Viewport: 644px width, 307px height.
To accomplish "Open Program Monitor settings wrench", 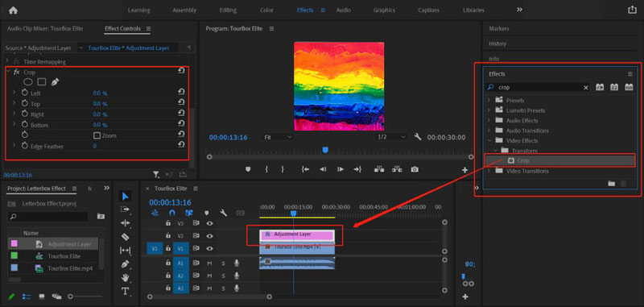I will pos(418,137).
